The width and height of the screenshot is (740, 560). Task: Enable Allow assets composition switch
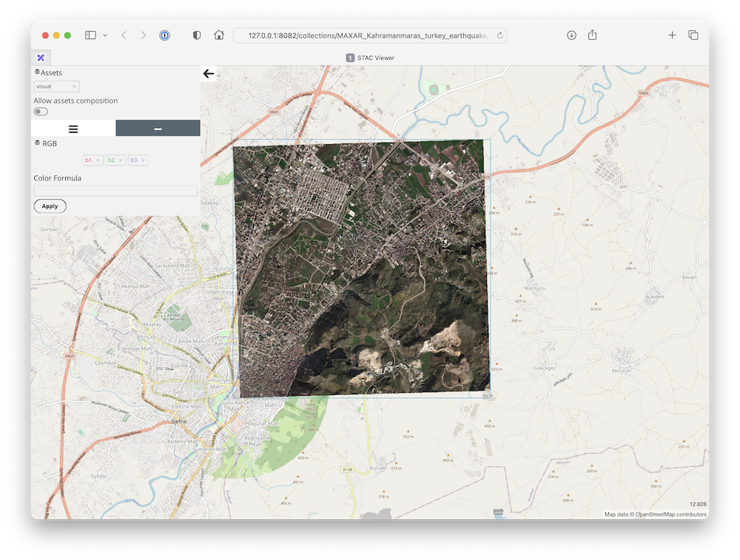41,112
